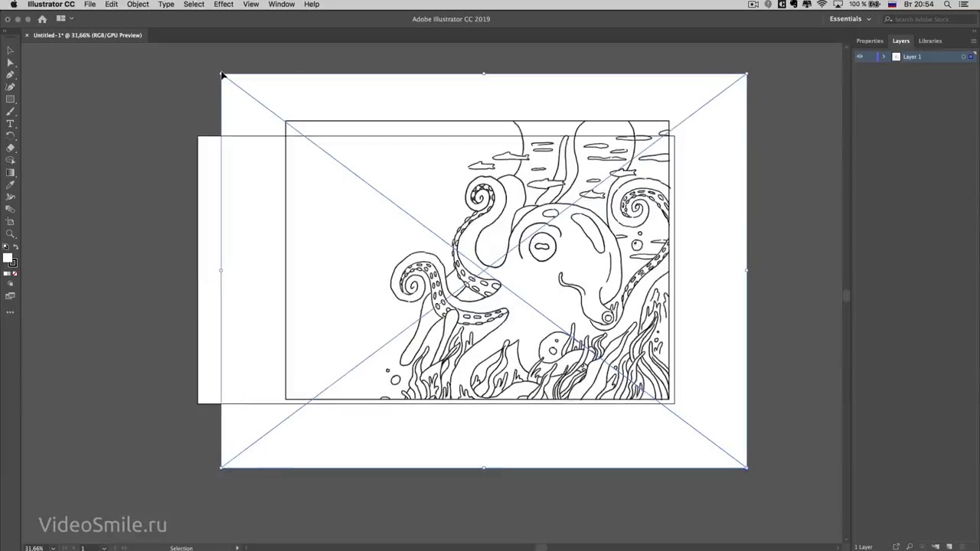The width and height of the screenshot is (980, 551).
Task: Open the Edit menu
Action: coord(111,5)
